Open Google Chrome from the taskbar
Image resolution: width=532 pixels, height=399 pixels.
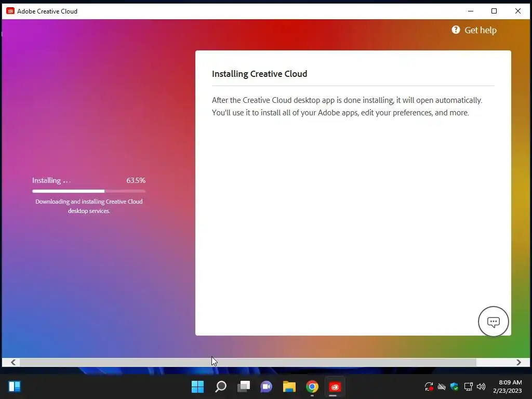tap(312, 387)
